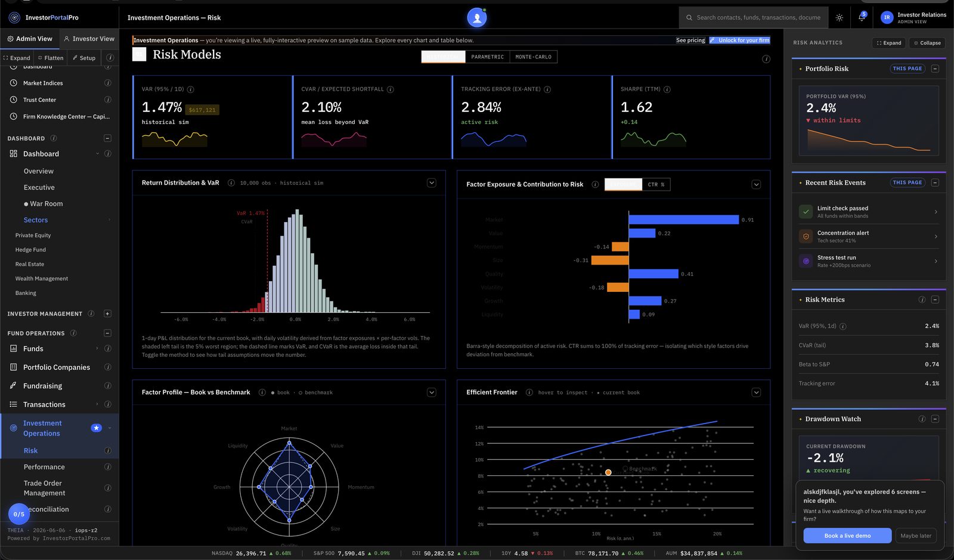Viewport: 954px width, 560px height.
Task: Expand the INVESTOR MANAGEMENT section
Action: [x=107, y=313]
